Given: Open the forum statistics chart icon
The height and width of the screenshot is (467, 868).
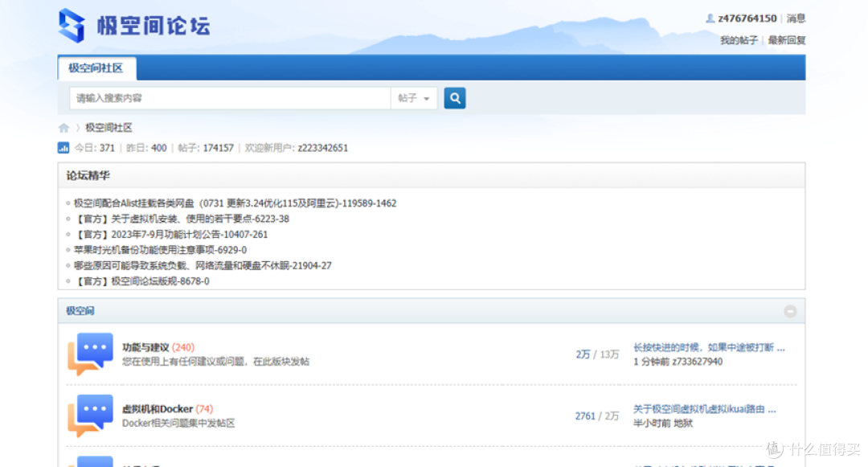Looking at the screenshot, I should [63, 148].
